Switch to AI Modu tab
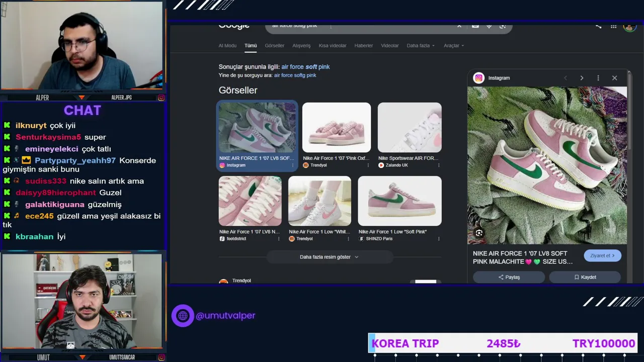 pyautogui.click(x=227, y=46)
